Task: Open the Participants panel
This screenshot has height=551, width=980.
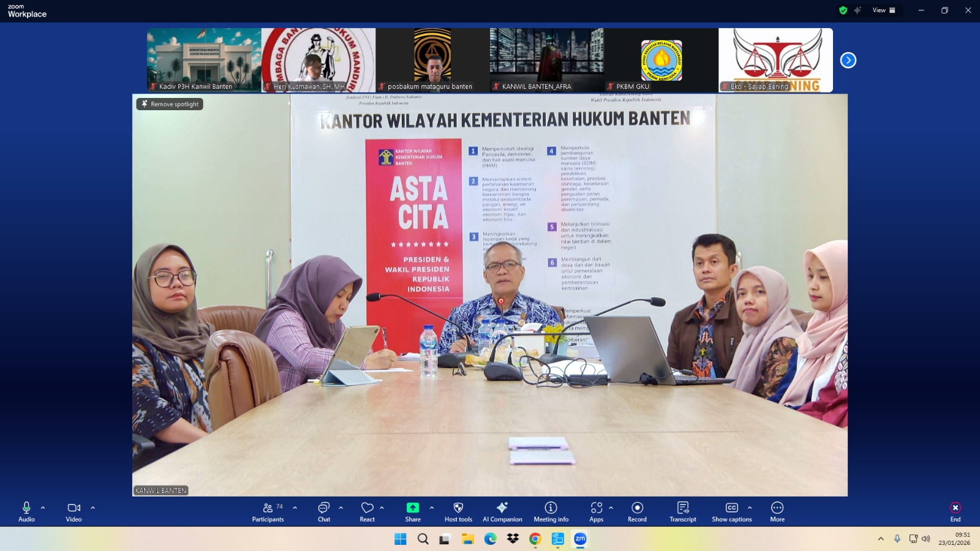Action: pos(268,512)
